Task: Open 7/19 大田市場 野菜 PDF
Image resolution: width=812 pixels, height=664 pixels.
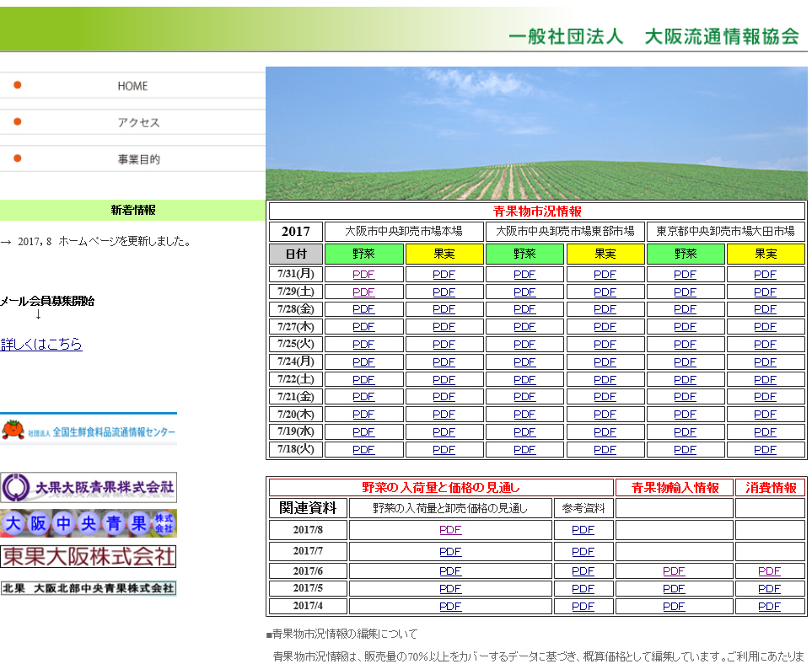Action: coord(686,431)
